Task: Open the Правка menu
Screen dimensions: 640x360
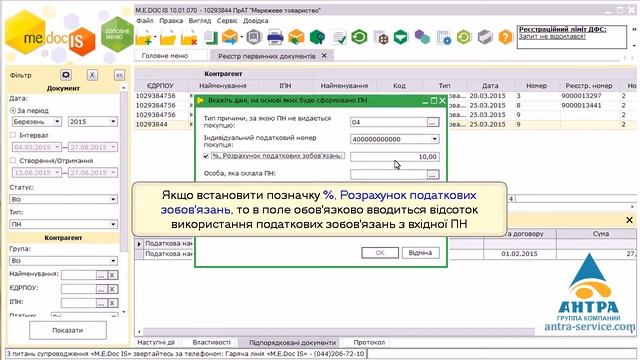Action: [x=171, y=20]
